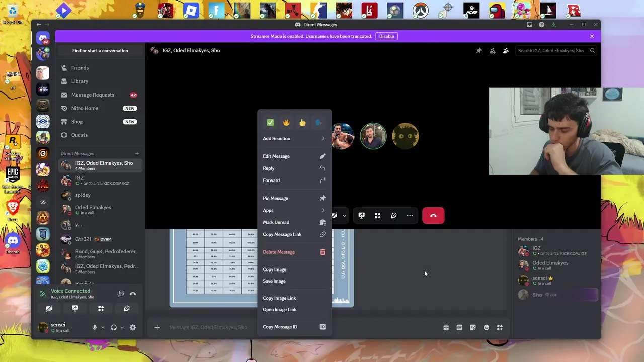Image resolution: width=644 pixels, height=362 pixels.
Task: Open the emoji picker
Action: click(486, 327)
